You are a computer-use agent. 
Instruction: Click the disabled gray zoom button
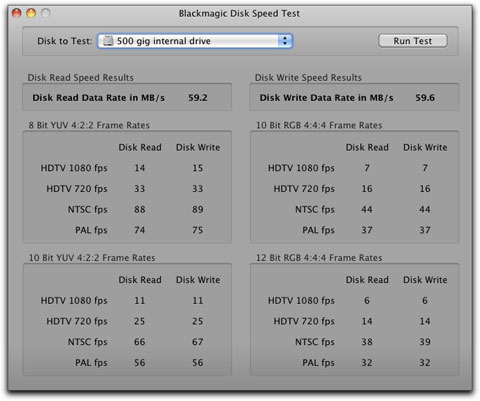(x=46, y=13)
